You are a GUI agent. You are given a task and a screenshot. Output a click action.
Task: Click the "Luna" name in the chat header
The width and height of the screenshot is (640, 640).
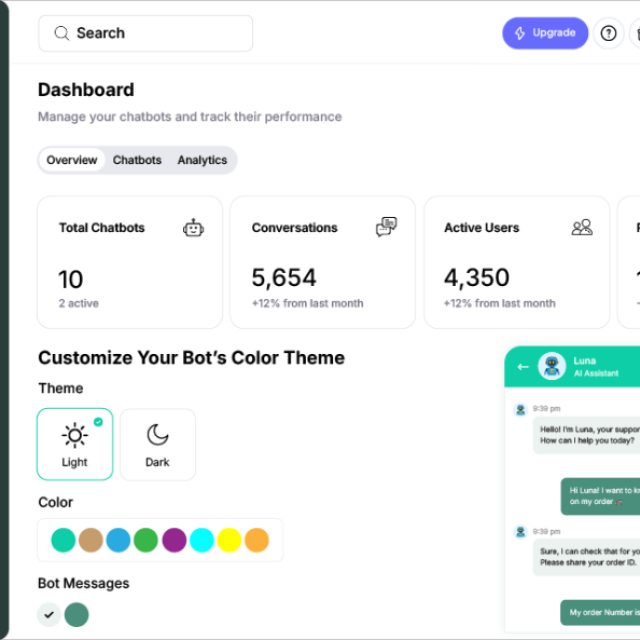click(x=584, y=361)
